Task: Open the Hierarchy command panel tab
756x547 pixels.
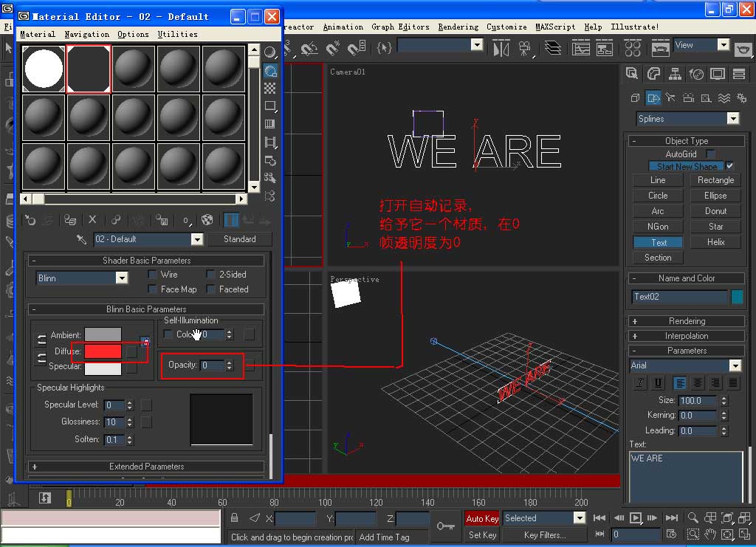Action: (675, 73)
